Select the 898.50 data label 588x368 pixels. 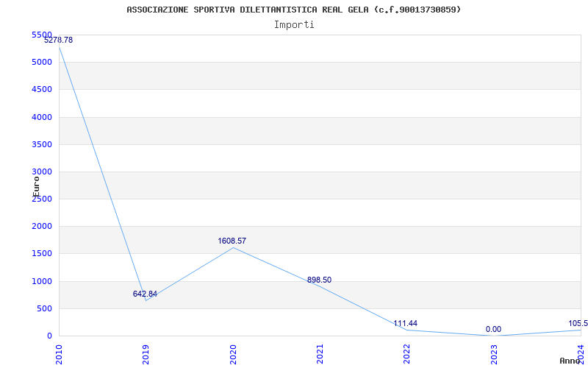[x=319, y=280]
